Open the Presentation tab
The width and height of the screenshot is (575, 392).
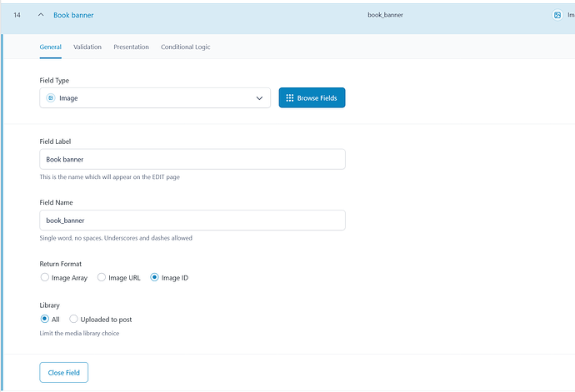[132, 47]
